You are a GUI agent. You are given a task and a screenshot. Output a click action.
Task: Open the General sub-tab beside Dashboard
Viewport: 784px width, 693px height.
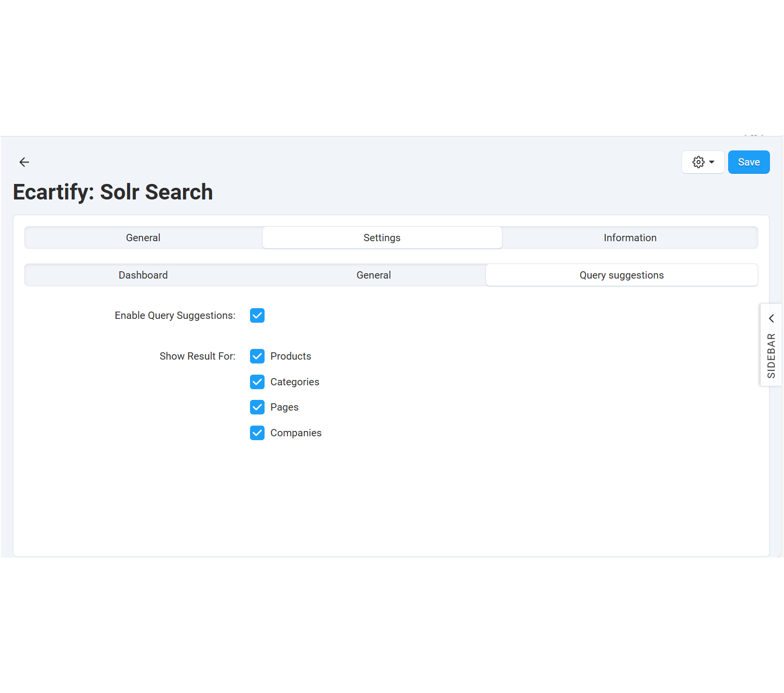(373, 275)
